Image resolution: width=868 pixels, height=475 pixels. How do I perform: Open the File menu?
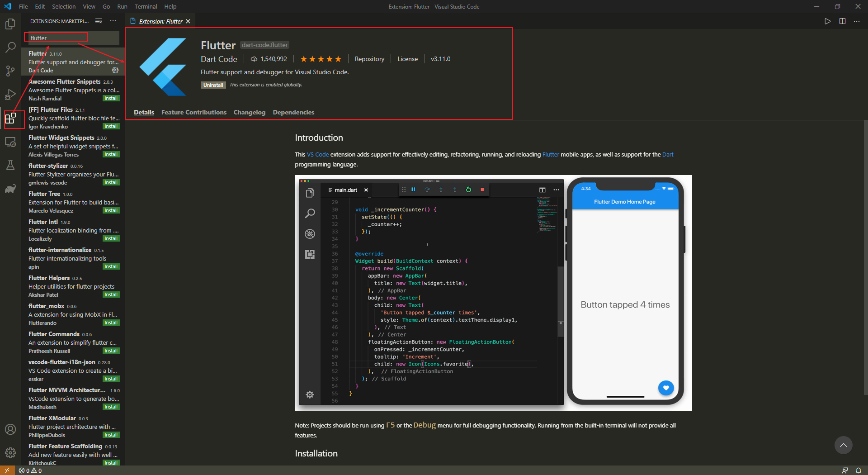(24, 6)
